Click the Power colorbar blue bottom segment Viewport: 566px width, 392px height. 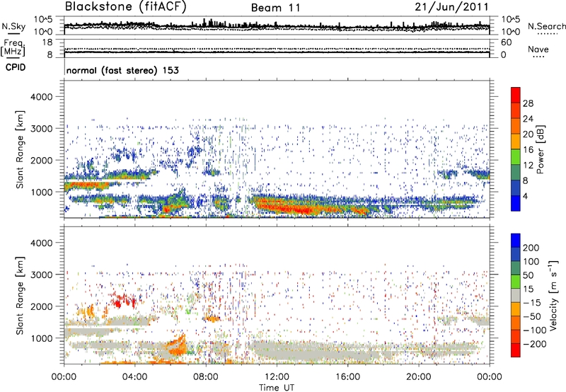[516, 203]
